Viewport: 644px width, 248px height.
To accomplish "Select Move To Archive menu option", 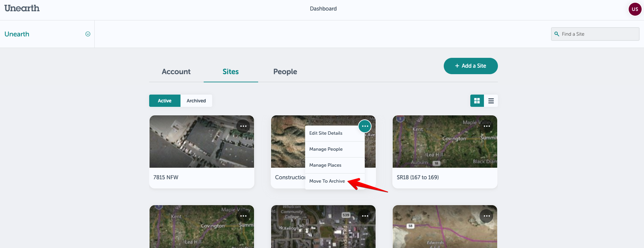I will coord(335,181).
